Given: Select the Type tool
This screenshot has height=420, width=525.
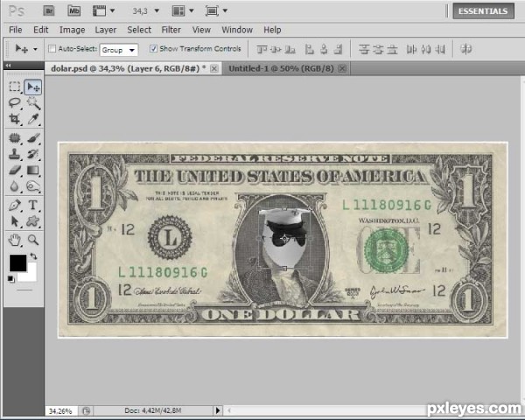Looking at the screenshot, I should [33, 205].
